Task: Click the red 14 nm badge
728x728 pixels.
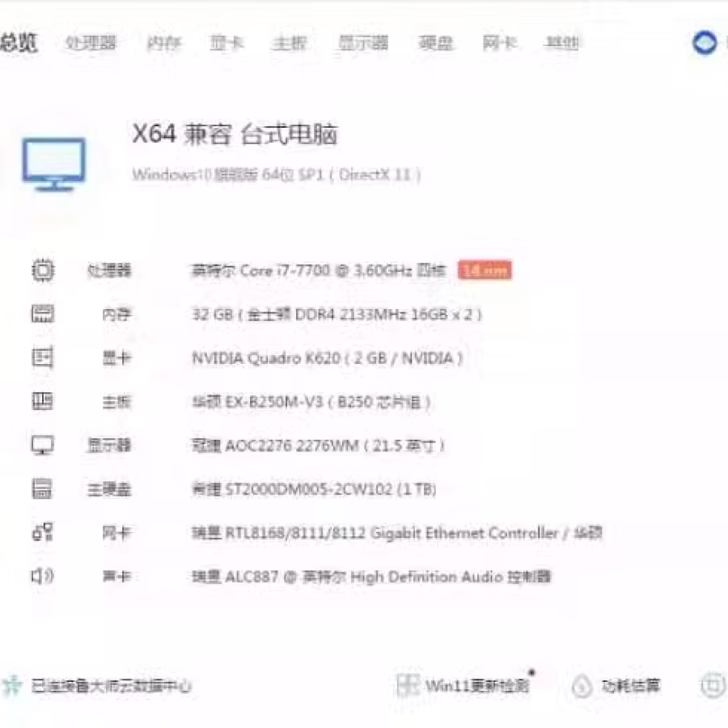Action: (485, 269)
